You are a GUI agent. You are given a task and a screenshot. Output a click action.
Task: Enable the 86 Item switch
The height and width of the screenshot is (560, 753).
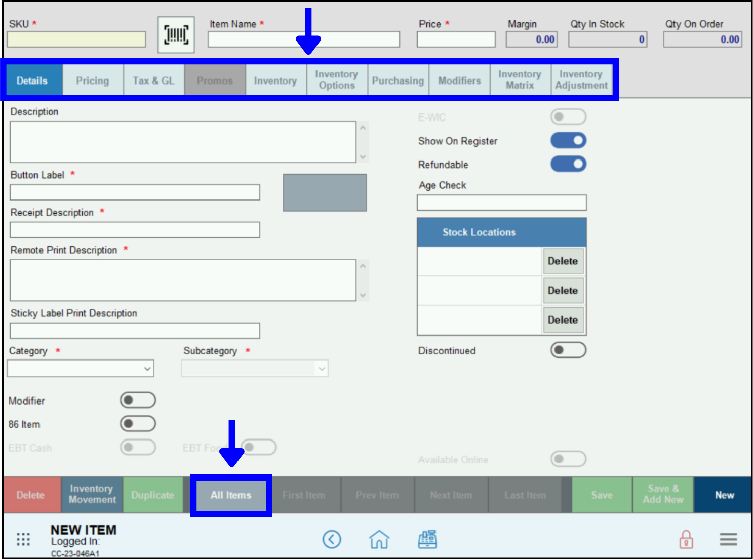pos(138,423)
